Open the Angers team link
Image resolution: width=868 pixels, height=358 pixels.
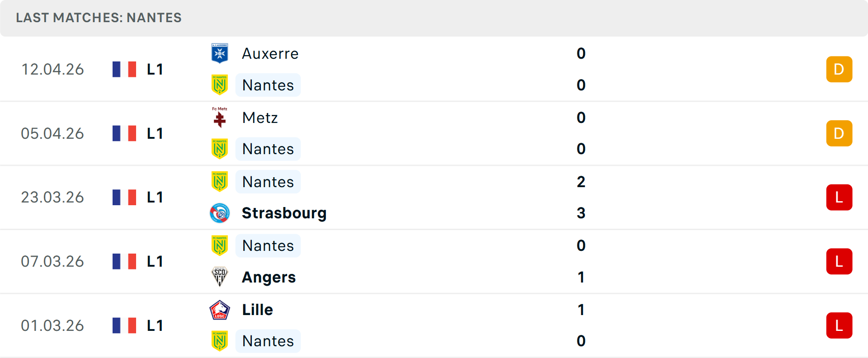[x=269, y=277]
